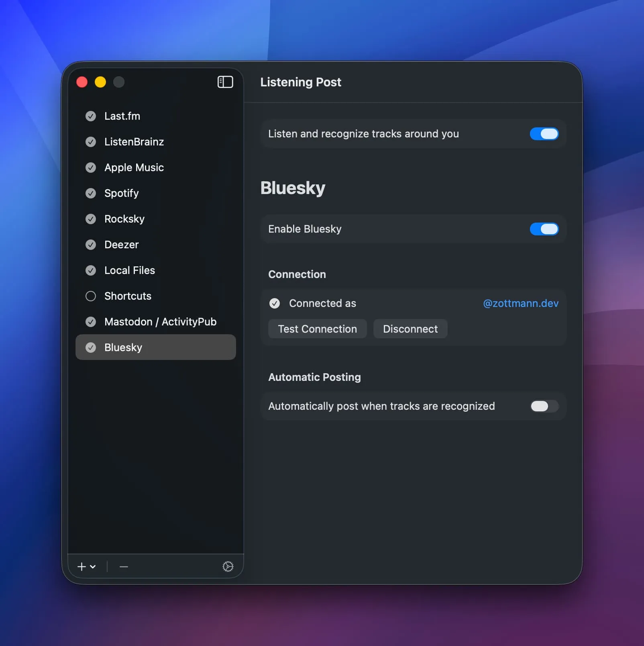Screen dimensions: 644x646
Task: Open the Mastodon / ActivityPub settings
Action: pyautogui.click(x=160, y=322)
